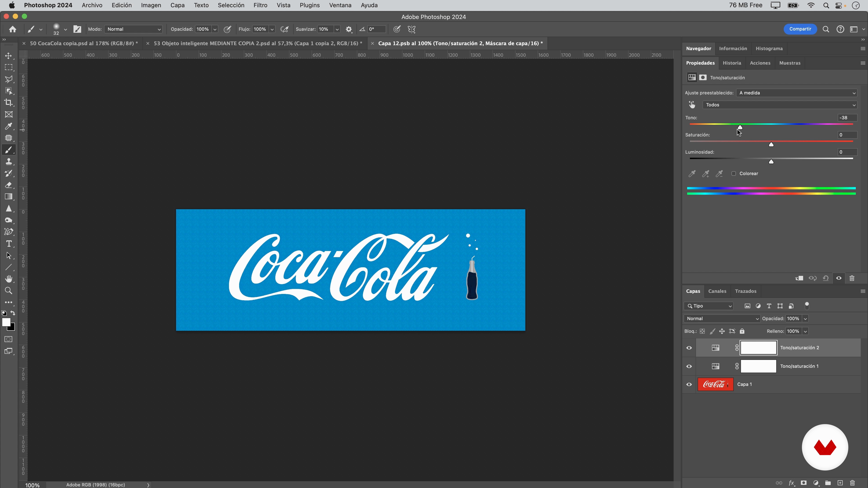Select the Path Selection tool

tap(8, 255)
